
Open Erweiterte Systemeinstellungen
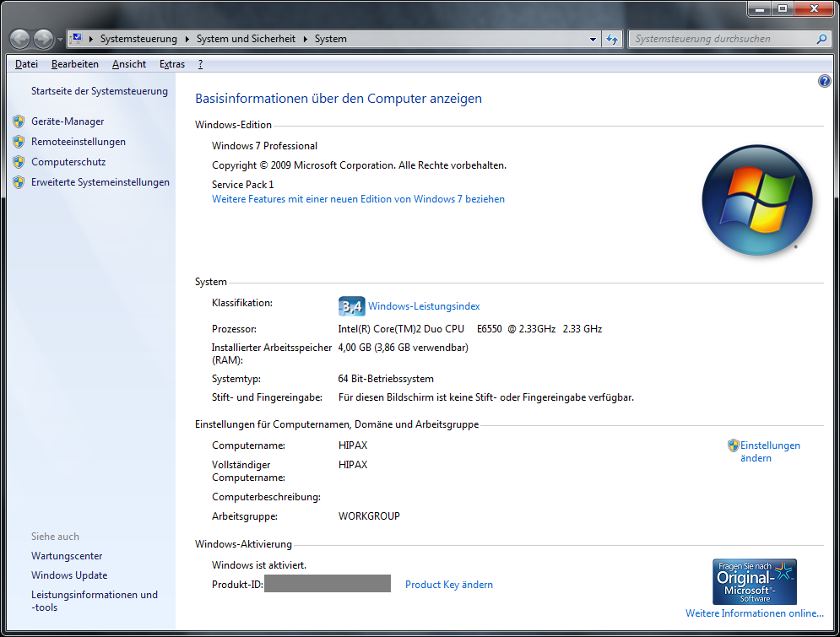pyautogui.click(x=100, y=182)
